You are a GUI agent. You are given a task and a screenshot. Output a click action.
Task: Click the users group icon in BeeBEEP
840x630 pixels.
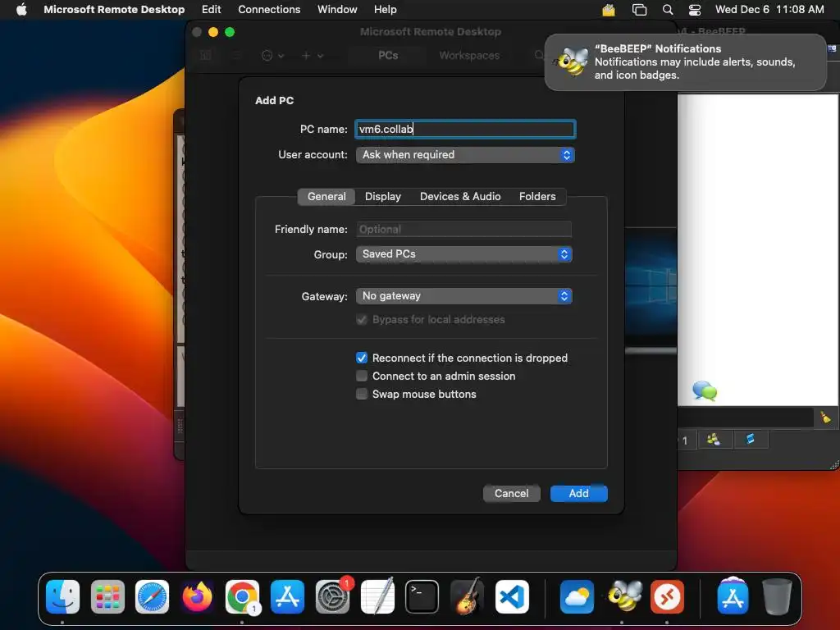tap(713, 440)
